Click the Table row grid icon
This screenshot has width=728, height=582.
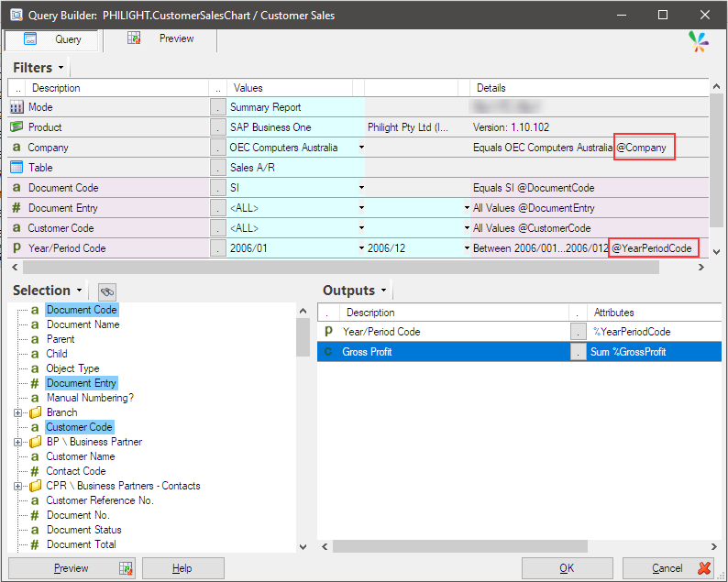click(17, 167)
